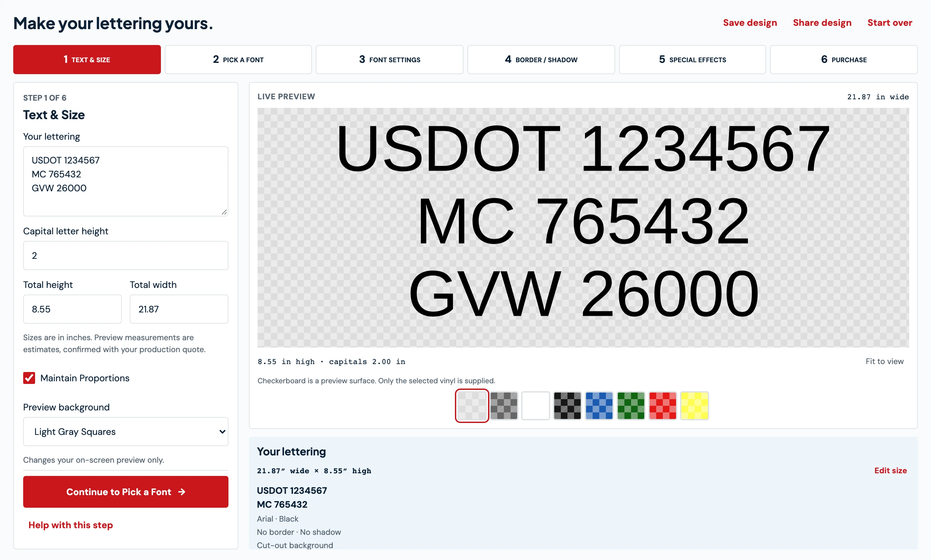Click into the Your lettering textarea
This screenshot has height=560, width=931.
click(x=126, y=181)
